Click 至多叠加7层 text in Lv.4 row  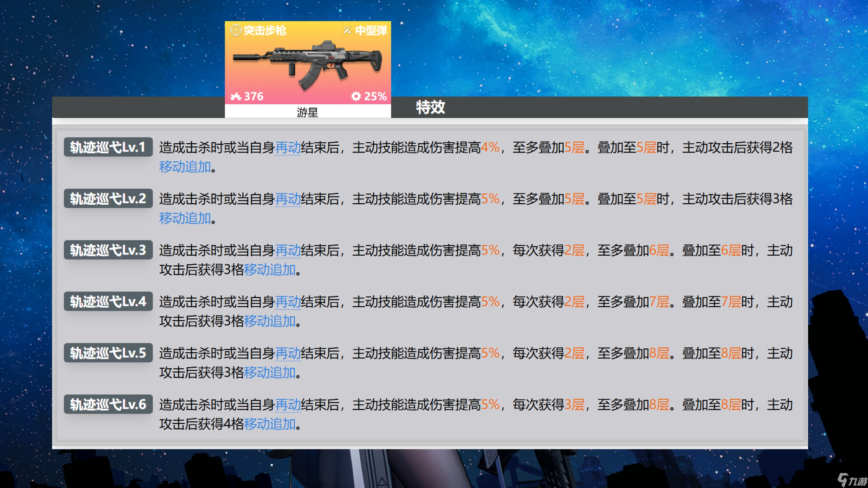(633, 302)
